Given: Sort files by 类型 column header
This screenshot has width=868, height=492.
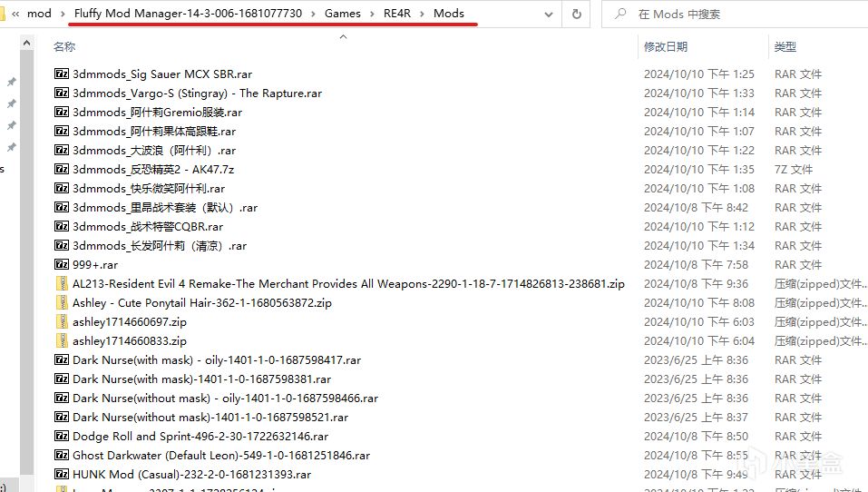Looking at the screenshot, I should 785,46.
